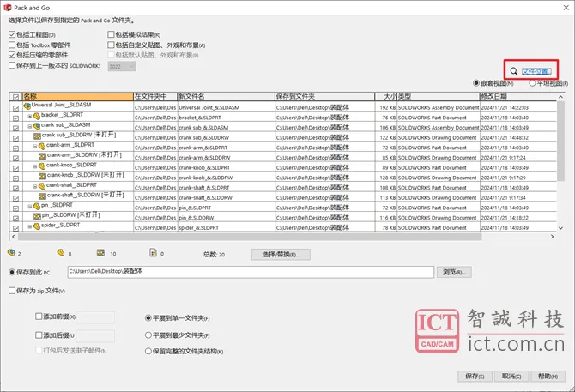Click the SOLIDWORKS logo in title bar
The width and height of the screenshot is (575, 392).
coord(8,8)
